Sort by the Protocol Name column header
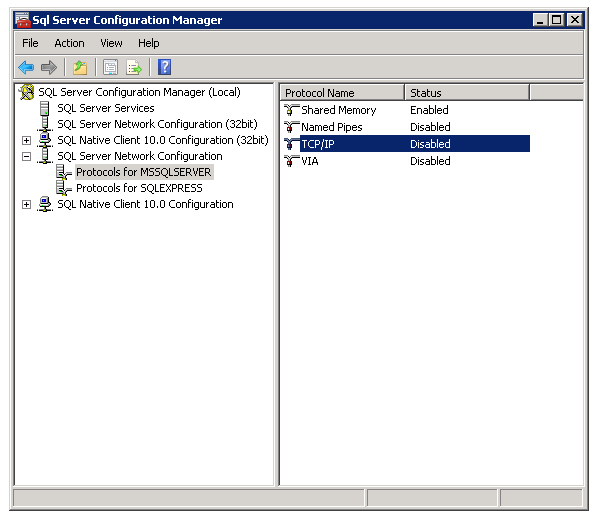 [x=342, y=93]
